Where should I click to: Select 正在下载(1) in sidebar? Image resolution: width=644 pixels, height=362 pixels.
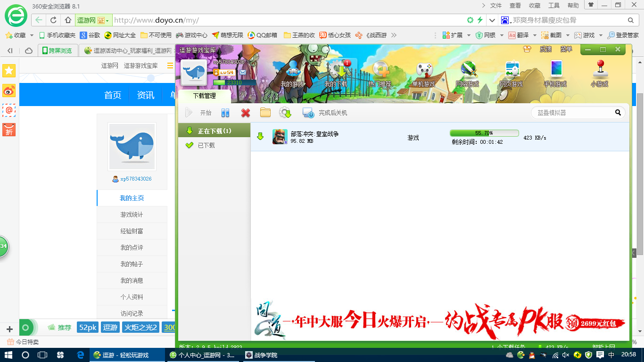(x=214, y=131)
